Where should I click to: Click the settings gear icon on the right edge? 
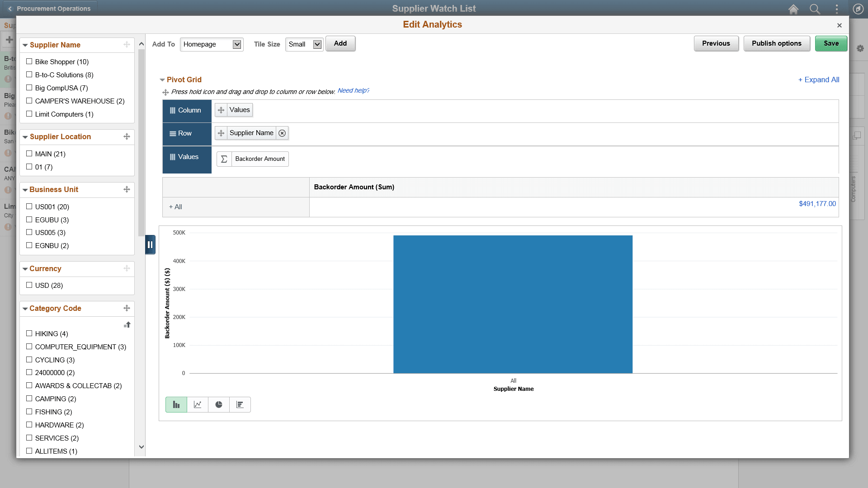[x=860, y=48]
